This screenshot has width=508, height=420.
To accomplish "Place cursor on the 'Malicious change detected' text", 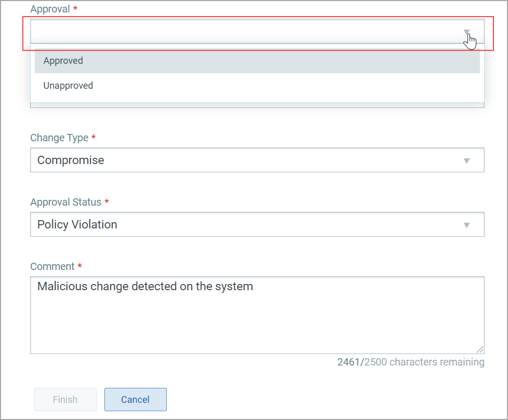I will click(x=107, y=286).
